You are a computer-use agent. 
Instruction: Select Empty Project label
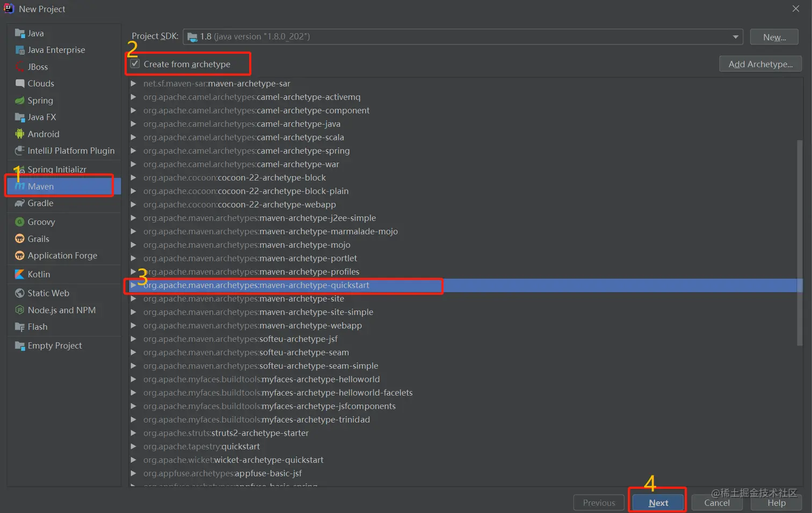(55, 345)
